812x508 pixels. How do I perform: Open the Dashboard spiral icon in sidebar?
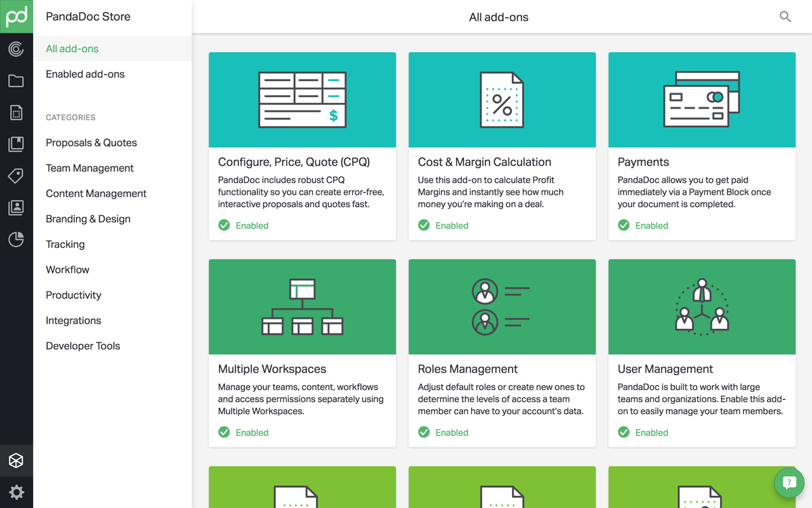click(x=16, y=49)
